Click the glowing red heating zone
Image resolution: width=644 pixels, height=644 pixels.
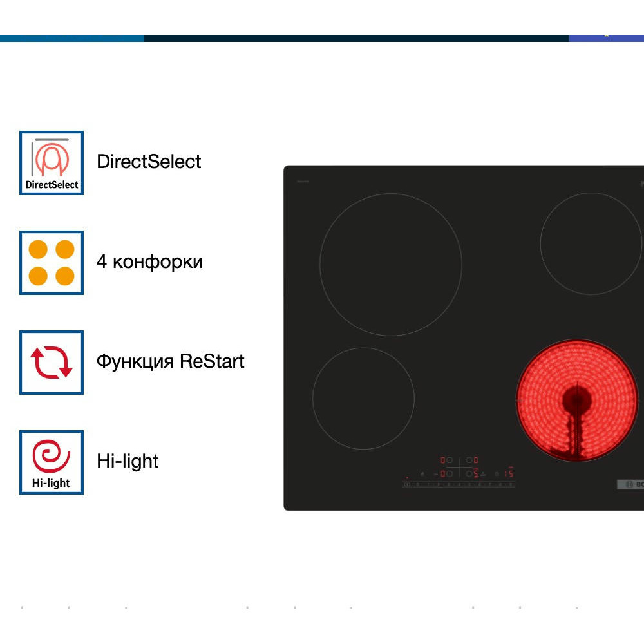coord(577,401)
